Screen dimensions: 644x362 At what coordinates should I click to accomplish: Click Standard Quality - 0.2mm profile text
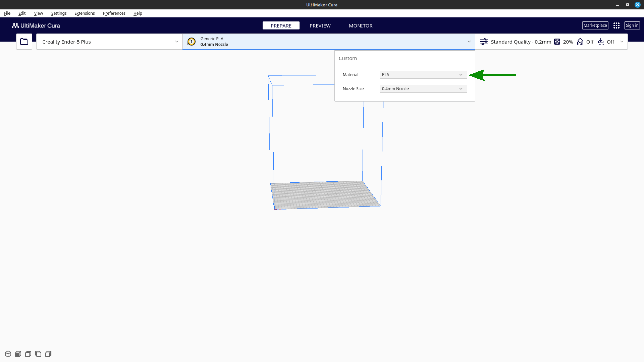click(521, 42)
